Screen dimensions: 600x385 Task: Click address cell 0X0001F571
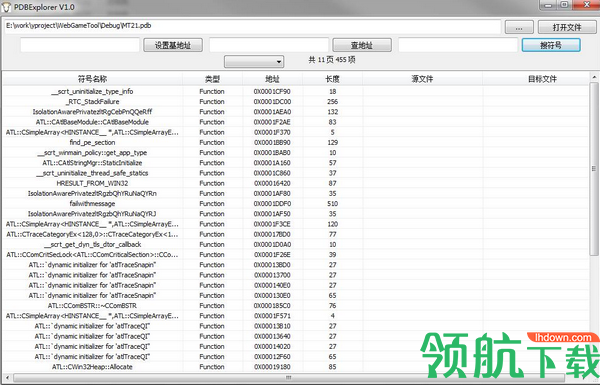[272, 316]
